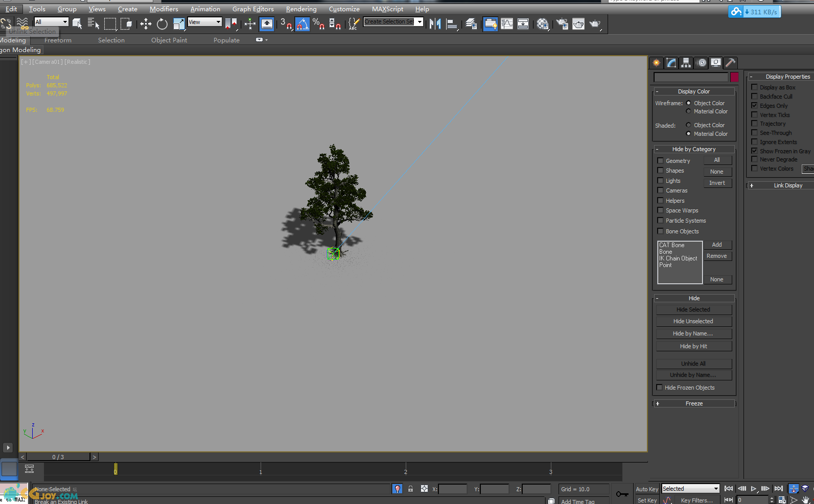
Task: Open Render Setup teapot icon
Action: (x=562, y=23)
